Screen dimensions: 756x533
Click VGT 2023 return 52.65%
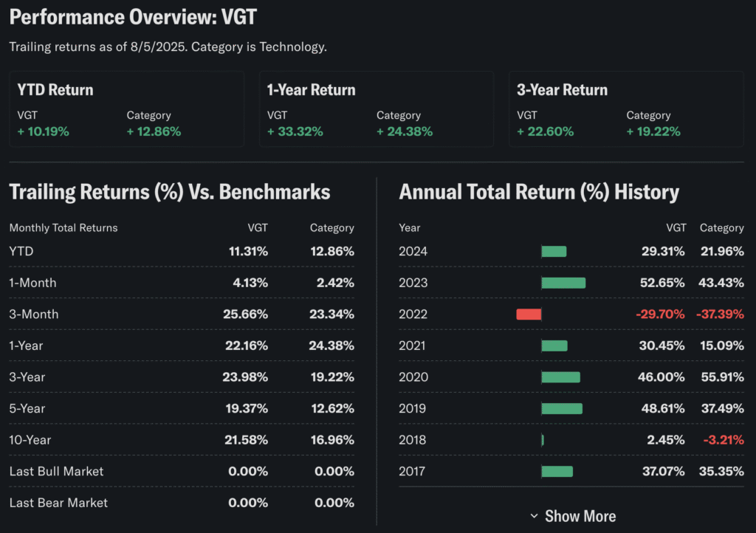tap(662, 283)
